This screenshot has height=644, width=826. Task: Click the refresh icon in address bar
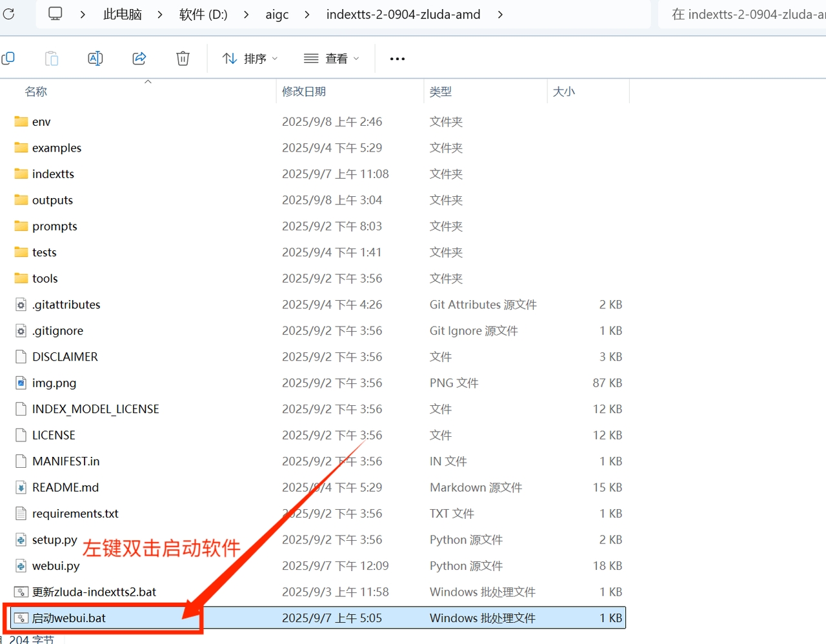9,14
